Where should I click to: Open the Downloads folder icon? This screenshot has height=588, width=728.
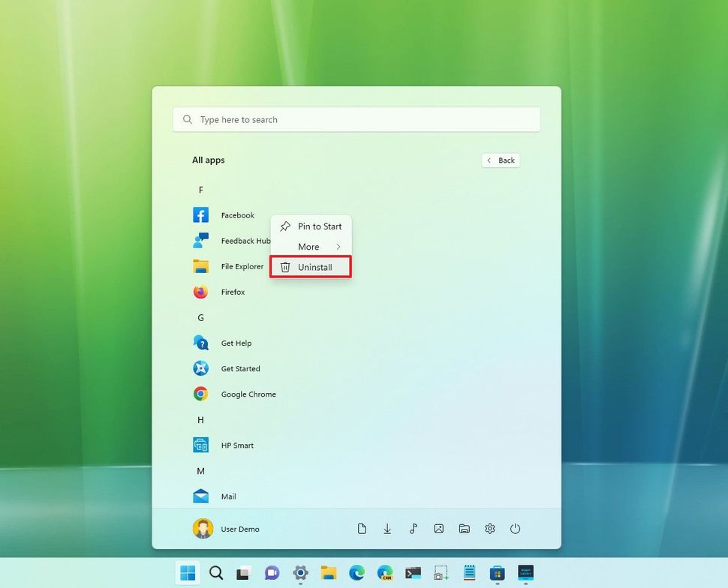point(387,529)
